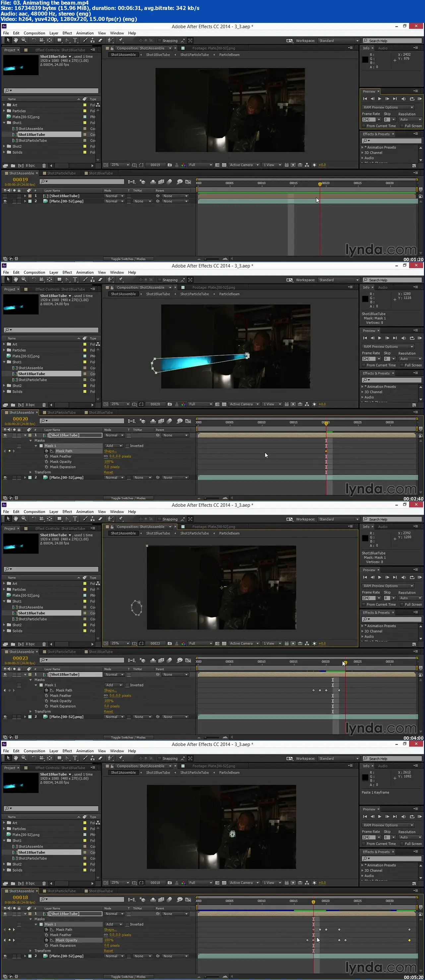Click comp flowchart icon in 00:04:00 viewer footer
This screenshot has width=425, height=980.
307,644
